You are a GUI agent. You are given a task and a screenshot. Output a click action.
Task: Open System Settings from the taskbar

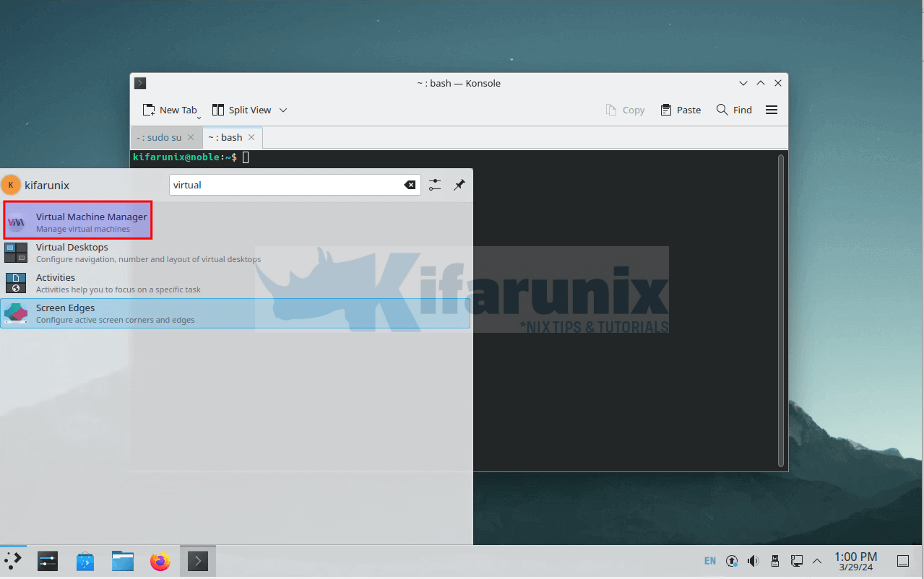pyautogui.click(x=47, y=560)
